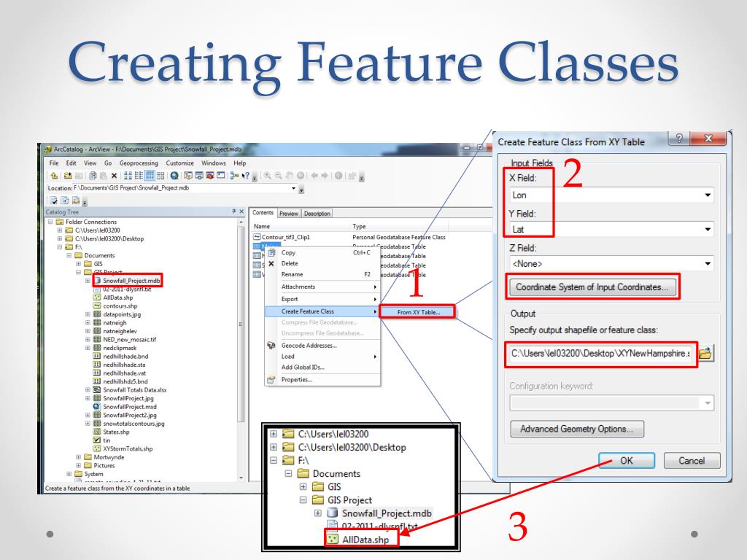Expand the datapoints.jpg tree node

pos(88,314)
